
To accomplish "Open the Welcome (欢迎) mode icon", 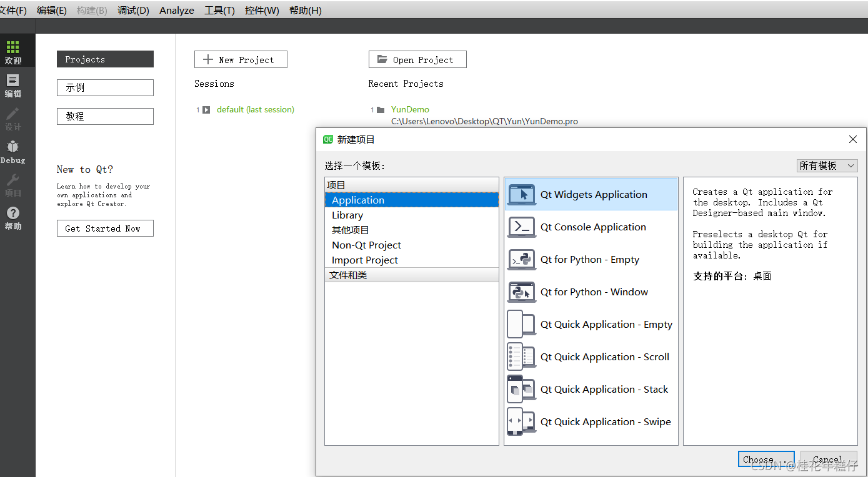I will click(x=13, y=47).
